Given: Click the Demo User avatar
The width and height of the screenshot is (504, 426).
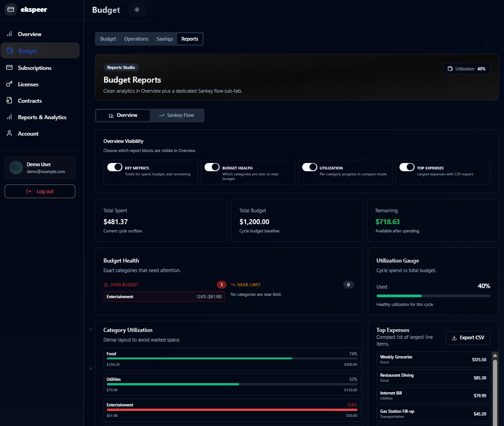Looking at the screenshot, I should [16, 168].
